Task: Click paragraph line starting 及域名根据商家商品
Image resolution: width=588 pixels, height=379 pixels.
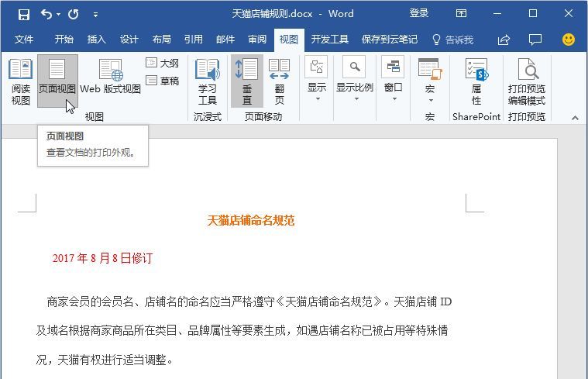Action: coord(242,331)
